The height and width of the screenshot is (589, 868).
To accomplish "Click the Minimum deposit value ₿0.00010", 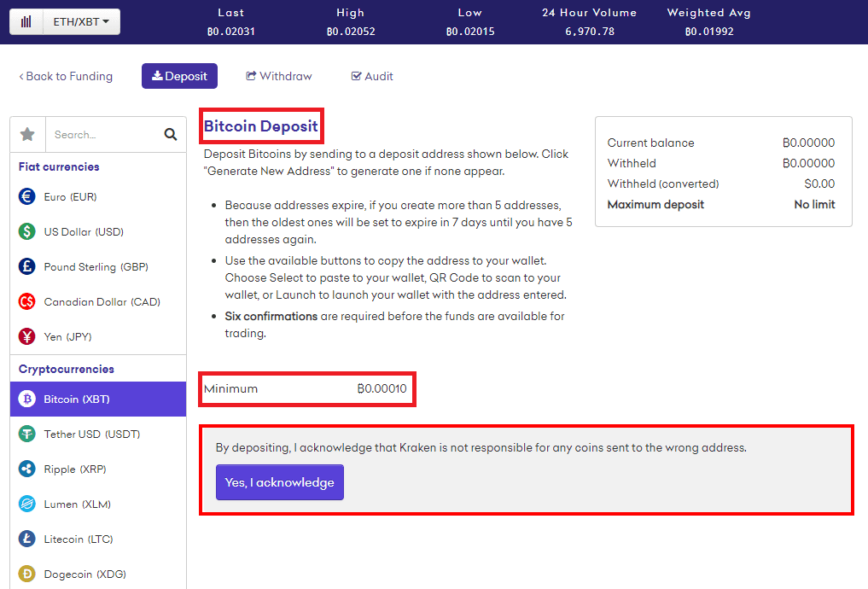I will click(x=382, y=388).
